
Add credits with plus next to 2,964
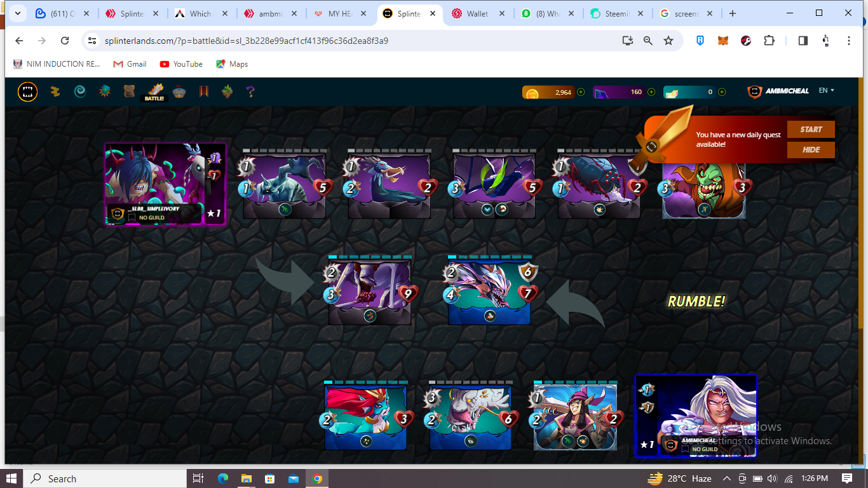click(581, 92)
